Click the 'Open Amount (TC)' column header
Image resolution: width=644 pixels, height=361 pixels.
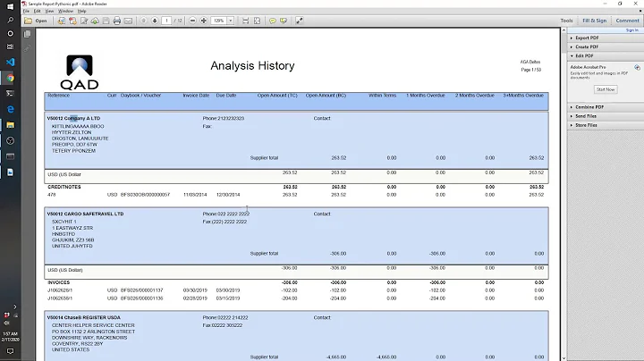pyautogui.click(x=277, y=96)
